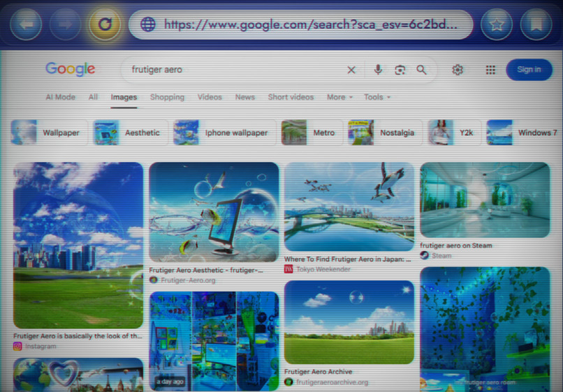
Task: Expand the More dropdown
Action: pos(339,97)
